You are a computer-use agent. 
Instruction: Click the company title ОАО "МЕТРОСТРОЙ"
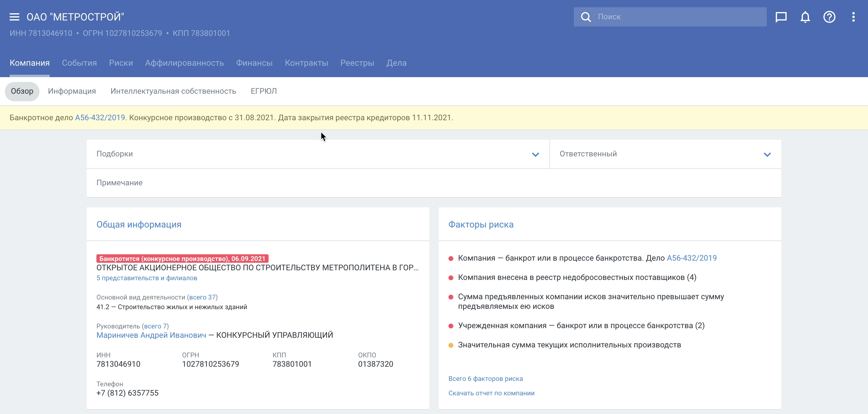coord(75,17)
